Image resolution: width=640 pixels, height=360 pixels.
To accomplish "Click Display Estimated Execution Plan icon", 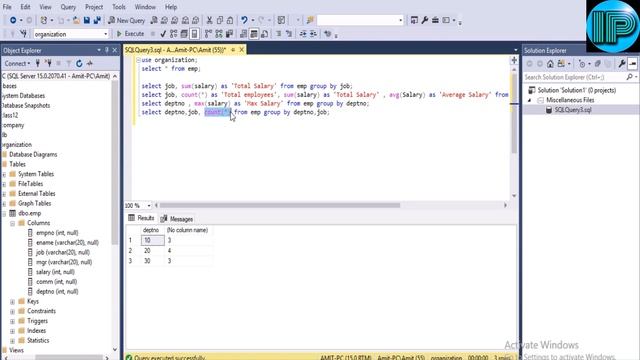I will [x=173, y=34].
